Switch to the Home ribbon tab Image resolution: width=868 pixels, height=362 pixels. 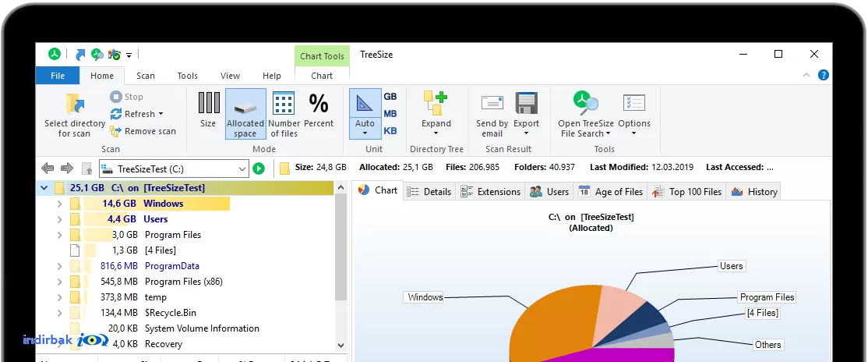tap(102, 76)
